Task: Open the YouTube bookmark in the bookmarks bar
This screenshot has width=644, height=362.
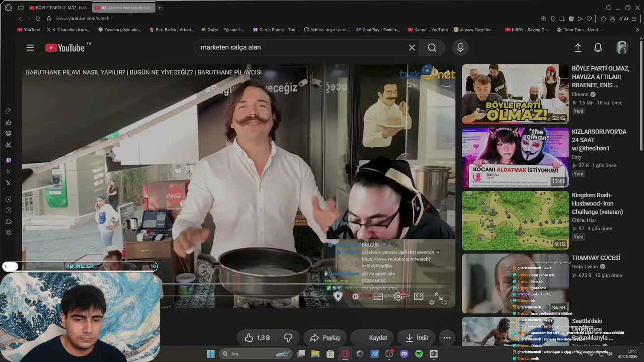Action: [29, 30]
